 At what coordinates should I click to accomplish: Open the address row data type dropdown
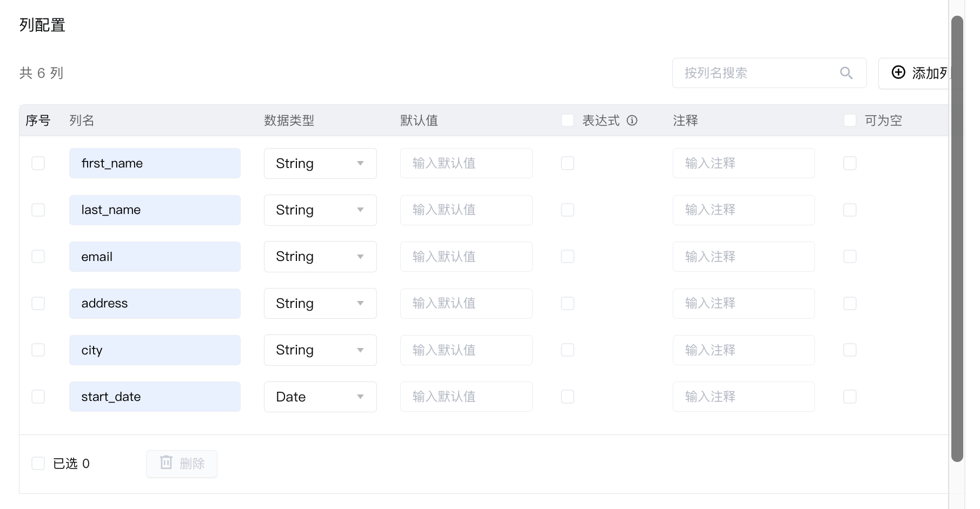click(x=320, y=303)
